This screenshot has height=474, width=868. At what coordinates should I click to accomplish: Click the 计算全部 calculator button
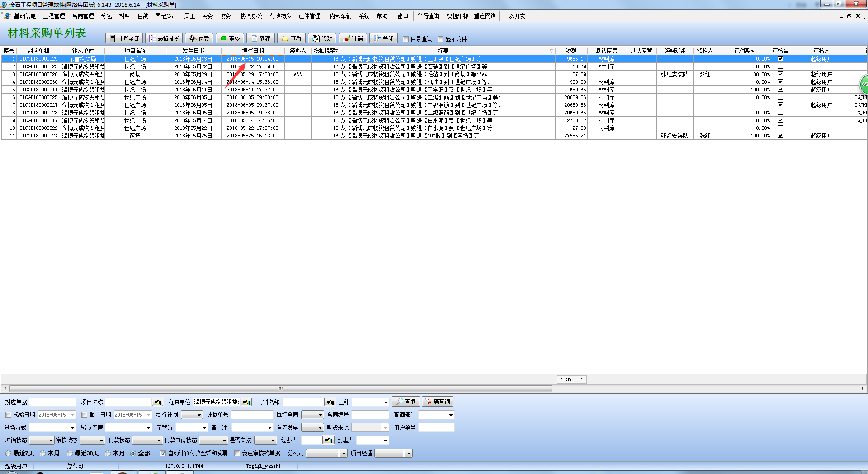pyautogui.click(x=124, y=38)
